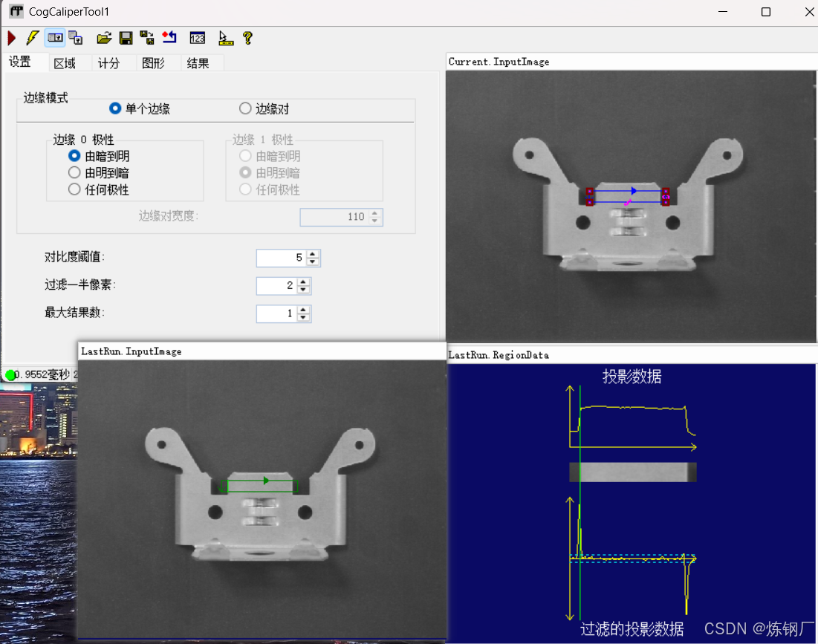Click the 过滤一半像素 input field
This screenshot has height=644, width=818.
(x=276, y=286)
